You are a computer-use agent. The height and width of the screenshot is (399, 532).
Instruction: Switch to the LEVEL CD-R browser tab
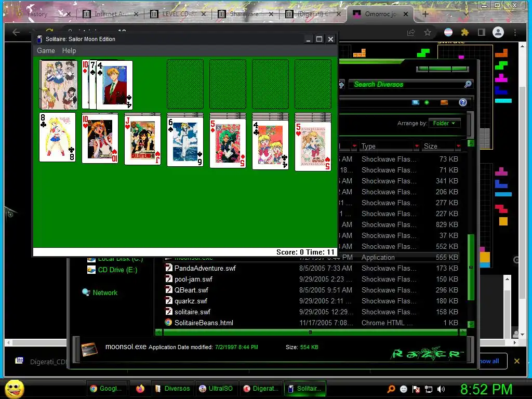(178, 14)
